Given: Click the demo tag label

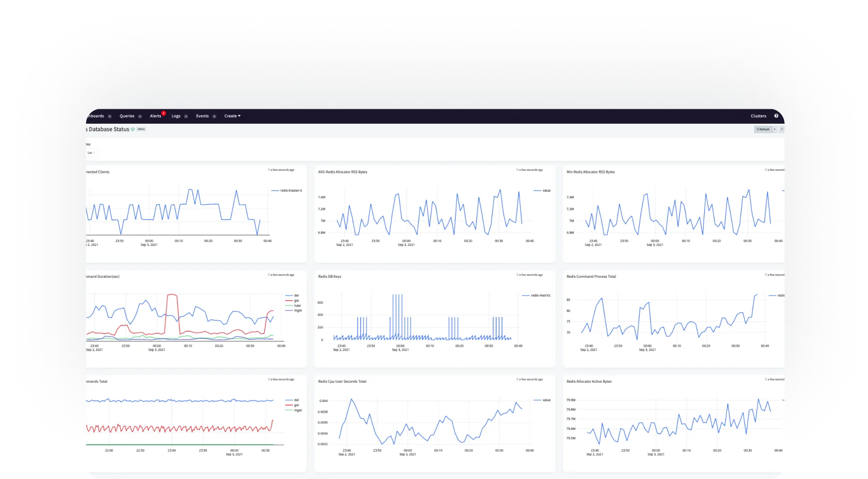Looking at the screenshot, I should coord(141,129).
